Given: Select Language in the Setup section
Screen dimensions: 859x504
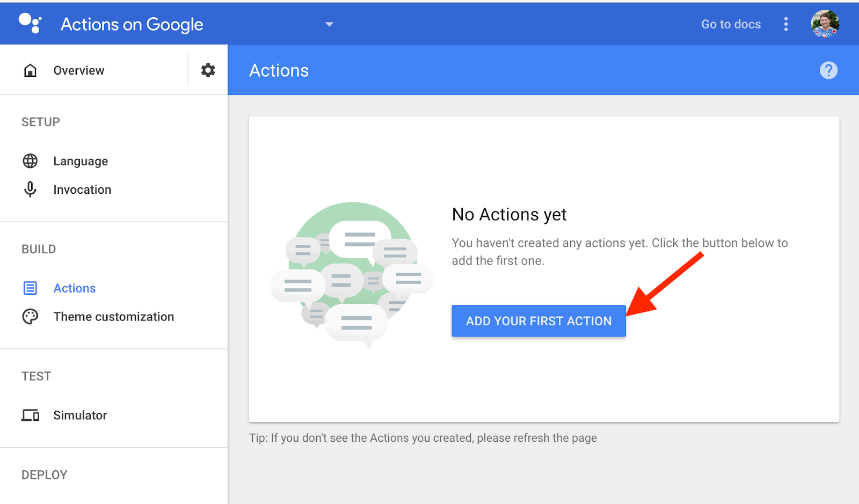Looking at the screenshot, I should [x=81, y=161].
